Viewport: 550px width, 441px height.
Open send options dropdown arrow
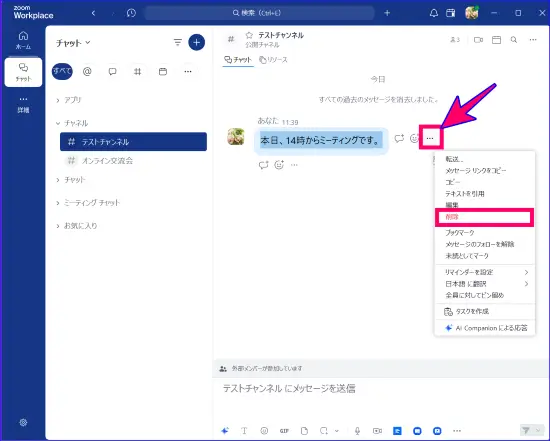click(x=538, y=430)
